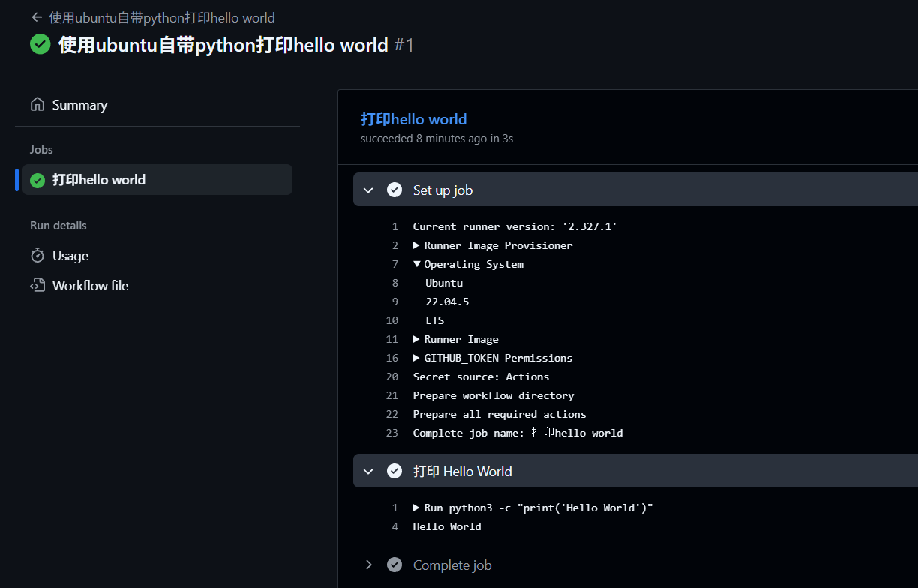Expand the Runner Image Provisioner log group
The height and width of the screenshot is (588, 918).
pyautogui.click(x=417, y=245)
